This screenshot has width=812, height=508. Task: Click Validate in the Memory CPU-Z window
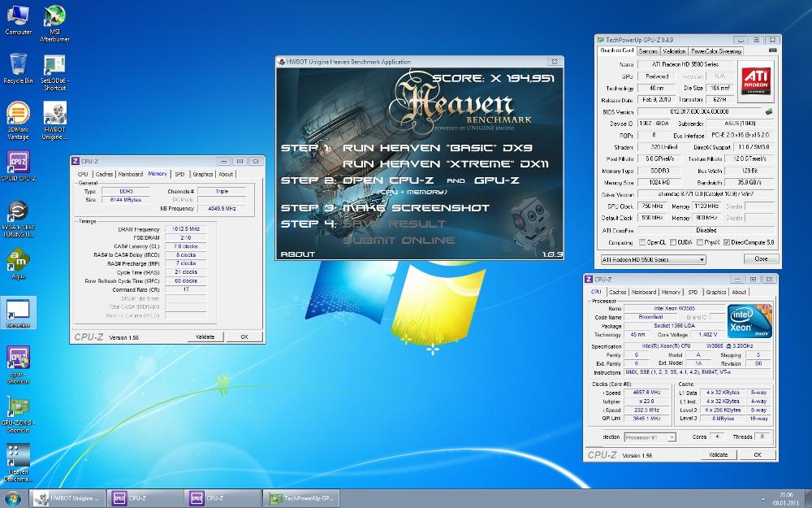pyautogui.click(x=205, y=337)
